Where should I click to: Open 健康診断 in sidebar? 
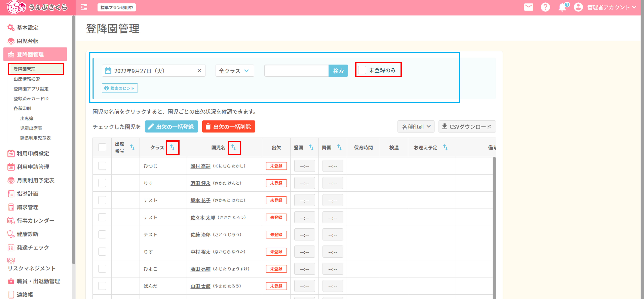[x=23, y=234]
